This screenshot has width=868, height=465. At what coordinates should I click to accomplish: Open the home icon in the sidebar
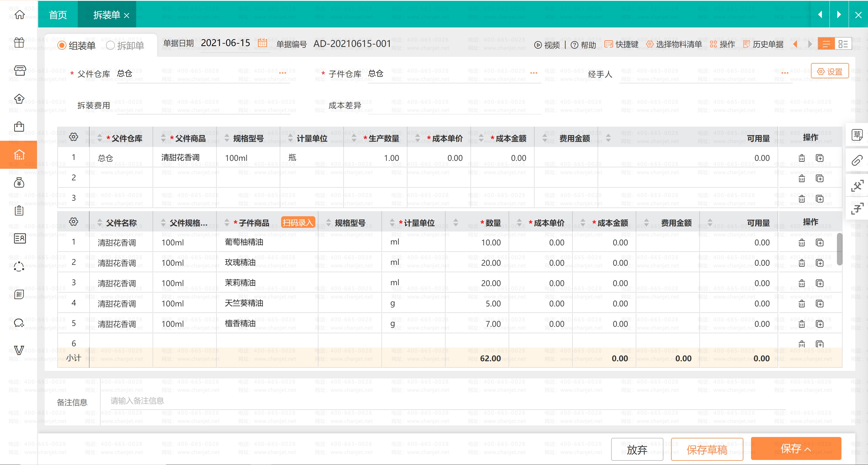coord(19,15)
